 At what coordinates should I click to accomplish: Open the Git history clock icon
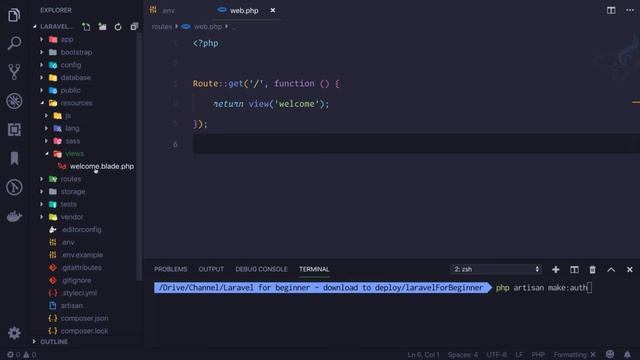pos(14,187)
